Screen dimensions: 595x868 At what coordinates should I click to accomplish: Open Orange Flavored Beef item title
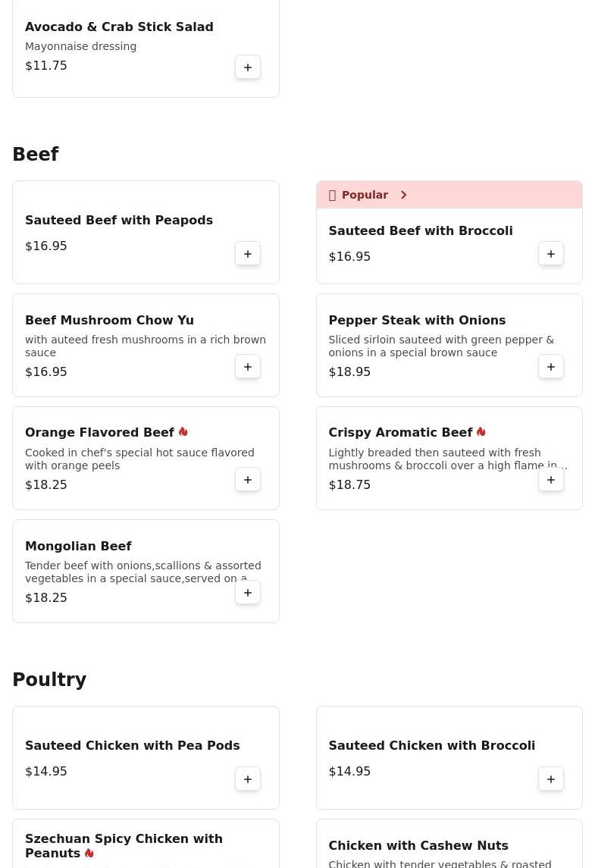point(99,433)
